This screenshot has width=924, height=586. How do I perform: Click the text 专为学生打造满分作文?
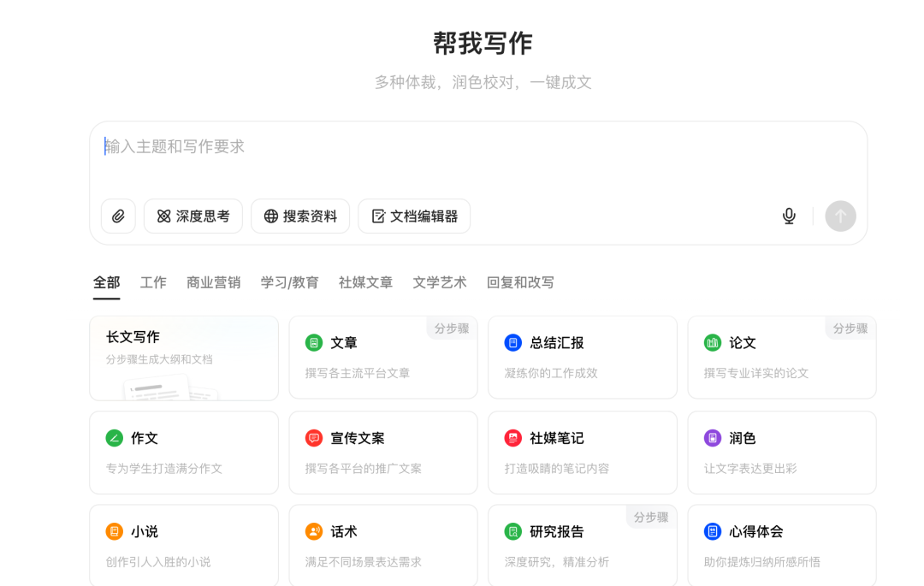point(163,469)
